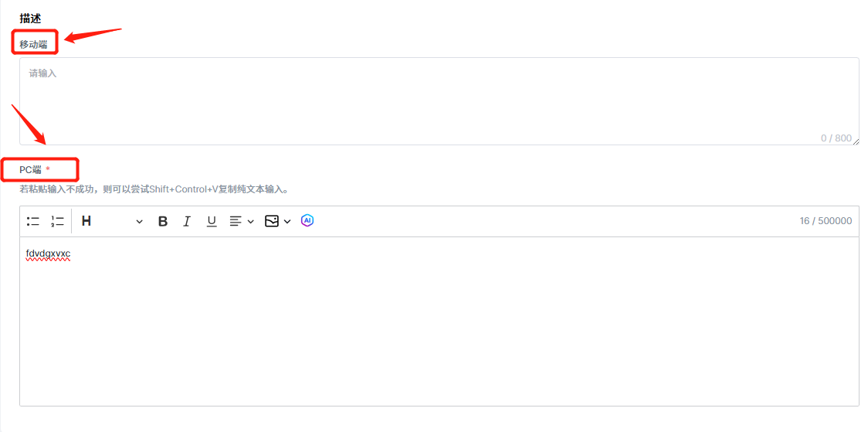868x432 pixels.
Task: Expand the image options chevron
Action: pos(287,222)
